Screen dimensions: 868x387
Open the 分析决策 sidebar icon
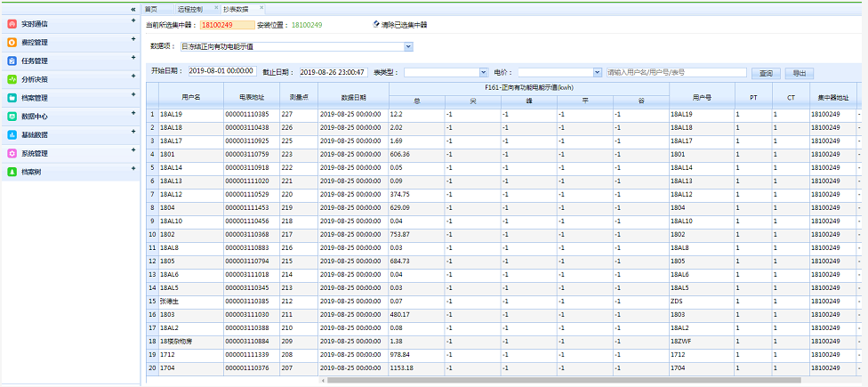tap(12, 80)
